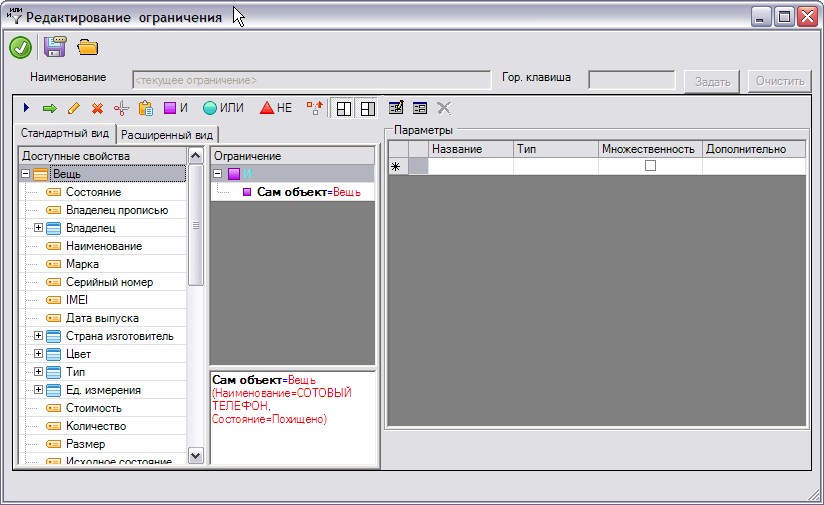Click the Тип column header
Image resolution: width=824 pixels, height=505 pixels.
[555, 149]
